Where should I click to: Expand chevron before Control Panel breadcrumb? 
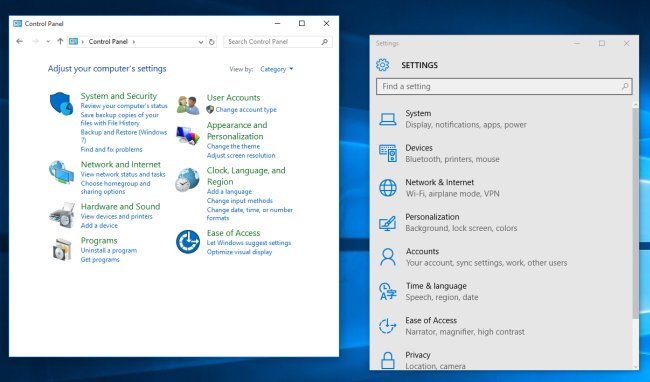82,41
